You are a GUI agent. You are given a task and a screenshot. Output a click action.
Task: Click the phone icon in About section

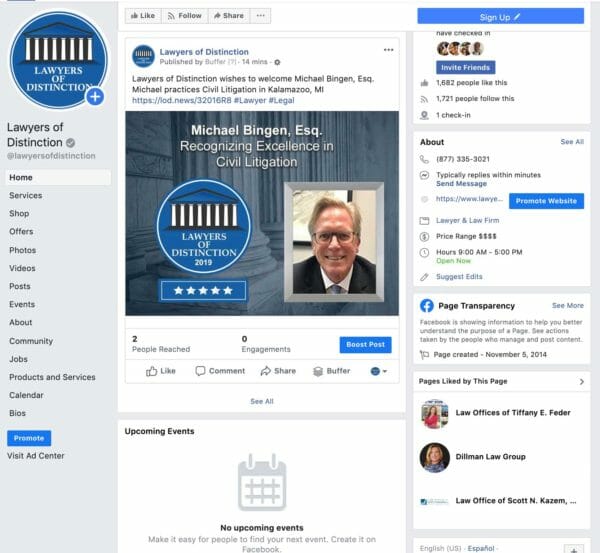click(x=424, y=159)
